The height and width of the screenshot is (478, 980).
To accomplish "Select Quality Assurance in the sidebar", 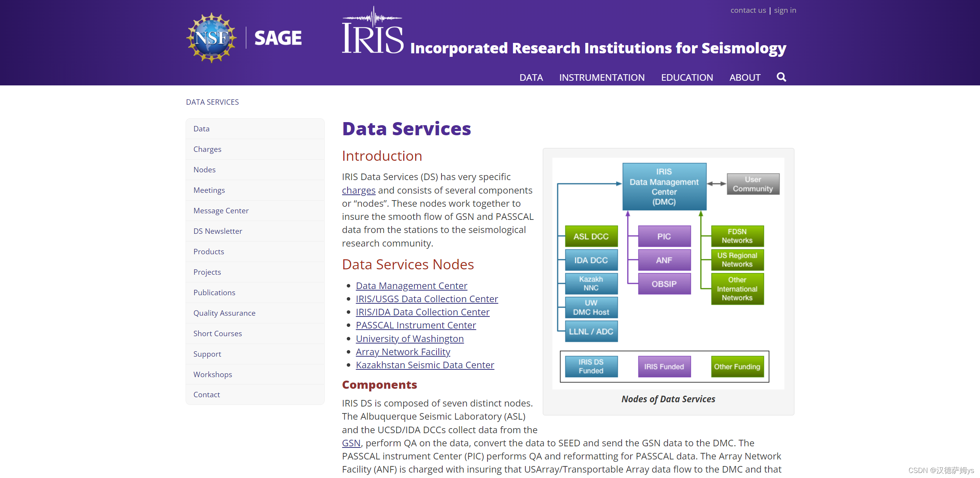I will point(224,313).
